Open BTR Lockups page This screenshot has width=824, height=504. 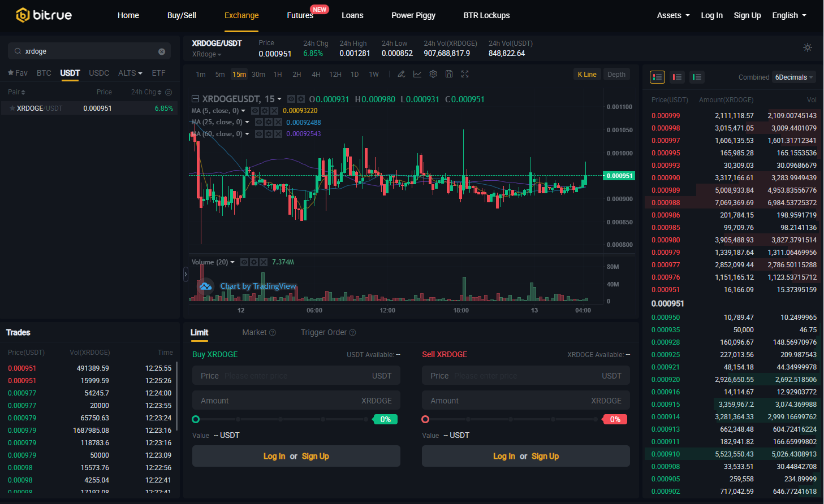tap(486, 15)
